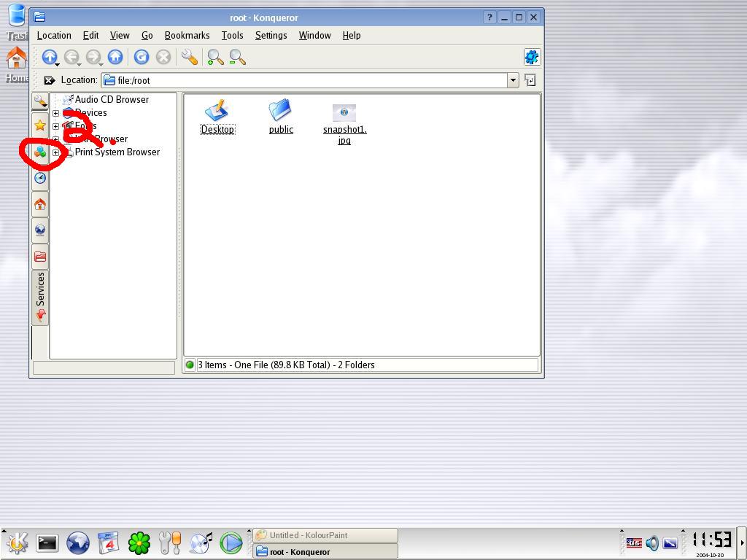Switch to Untitled - KolourPaint taskbar entry
Viewport: 747px width, 560px height.
325,535
